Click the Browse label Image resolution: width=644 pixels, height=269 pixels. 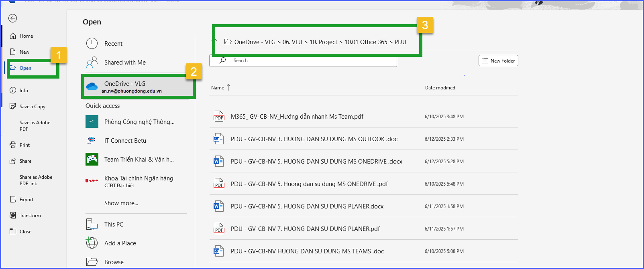click(x=114, y=262)
